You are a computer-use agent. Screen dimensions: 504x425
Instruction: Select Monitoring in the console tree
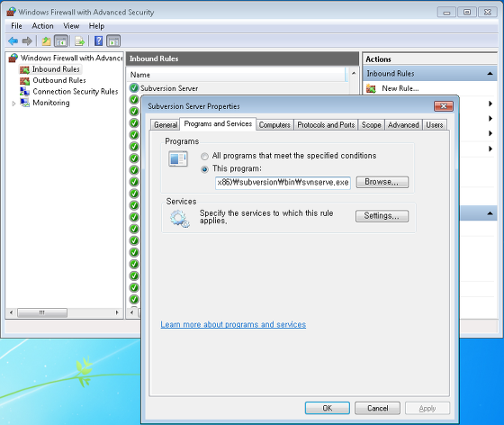(x=51, y=103)
